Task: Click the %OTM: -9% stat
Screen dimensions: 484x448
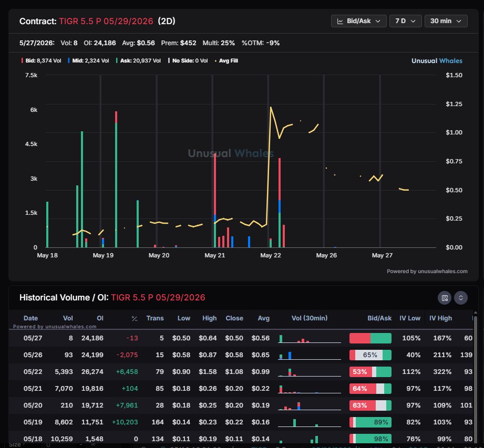Action: (261, 43)
